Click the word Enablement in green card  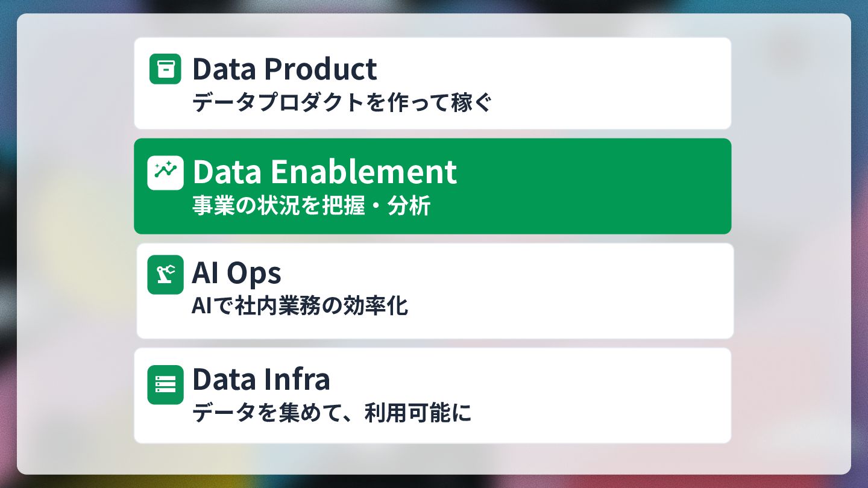point(363,172)
